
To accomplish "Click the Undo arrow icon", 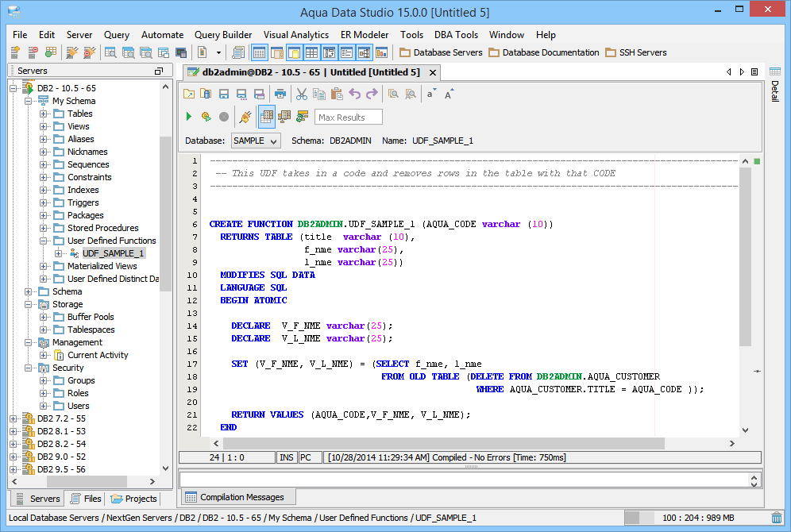I will [x=354, y=94].
